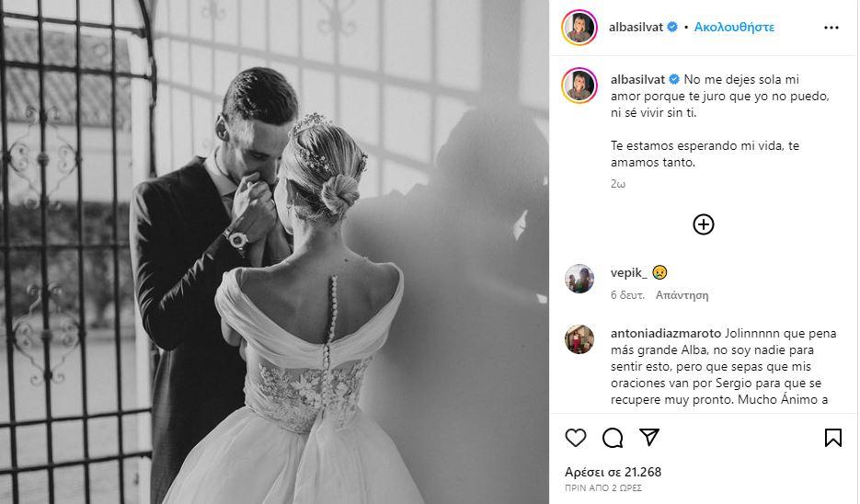860x504 pixels.
Task: Click the verified badge in the header
Action: click(x=672, y=27)
